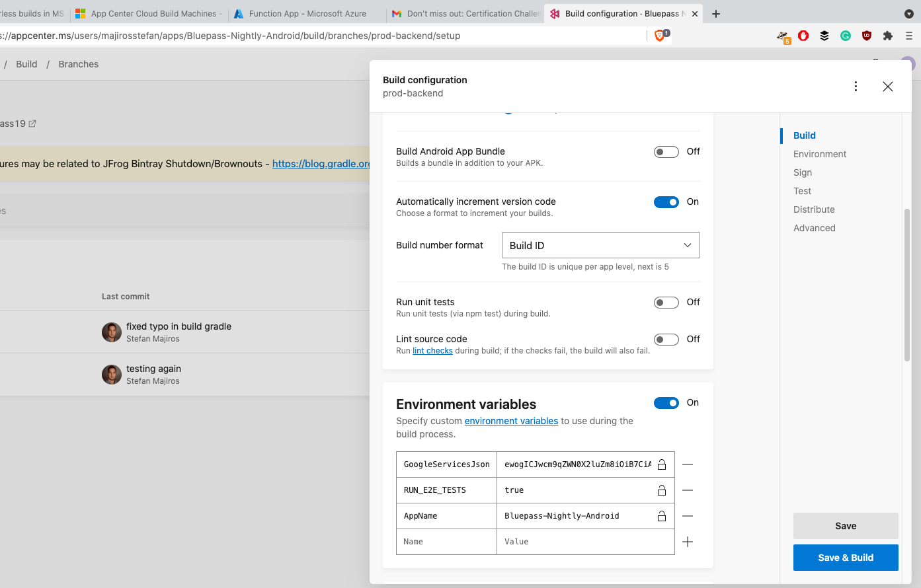This screenshot has width=921, height=588.
Task: Switch to App Center Cloud Build Machines tab
Action: (x=150, y=13)
